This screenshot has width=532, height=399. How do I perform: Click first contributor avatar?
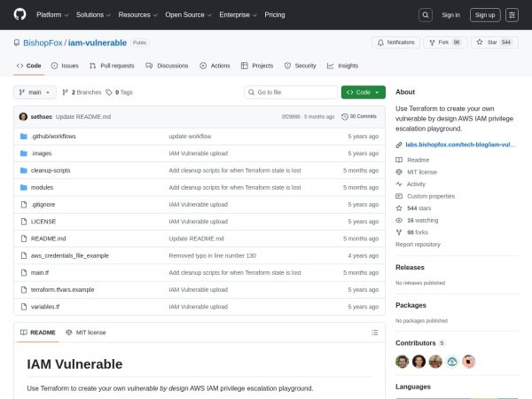point(402,362)
